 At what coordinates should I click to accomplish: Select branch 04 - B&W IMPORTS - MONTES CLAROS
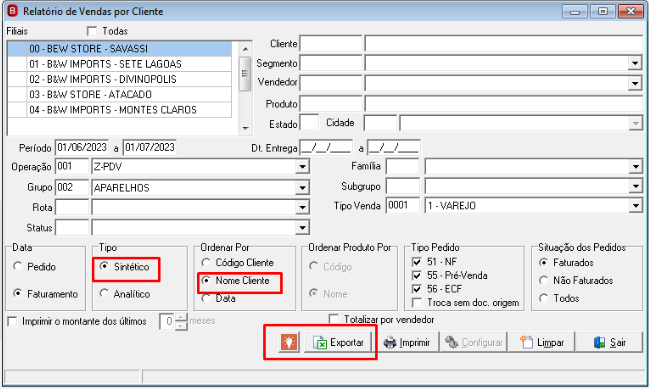[x=120, y=110]
